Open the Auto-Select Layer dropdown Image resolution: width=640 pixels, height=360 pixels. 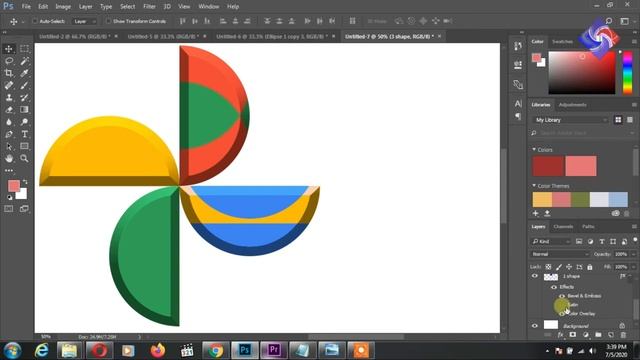(x=85, y=21)
